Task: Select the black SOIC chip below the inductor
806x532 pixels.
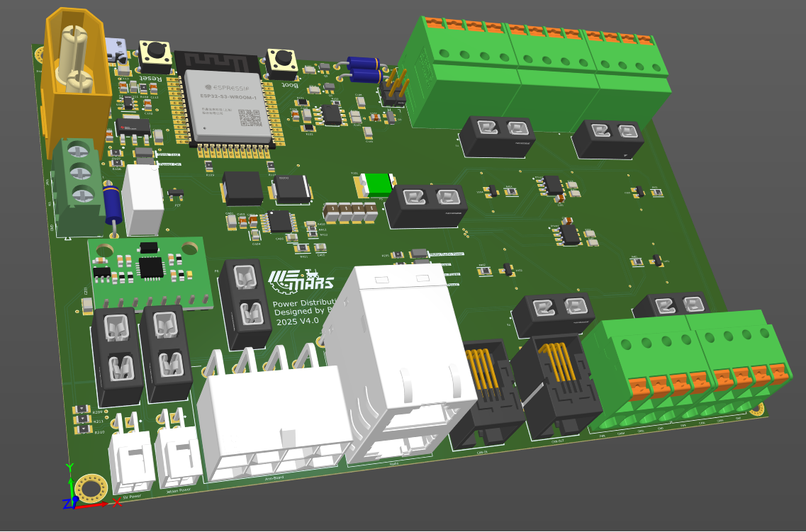Action: point(280,221)
